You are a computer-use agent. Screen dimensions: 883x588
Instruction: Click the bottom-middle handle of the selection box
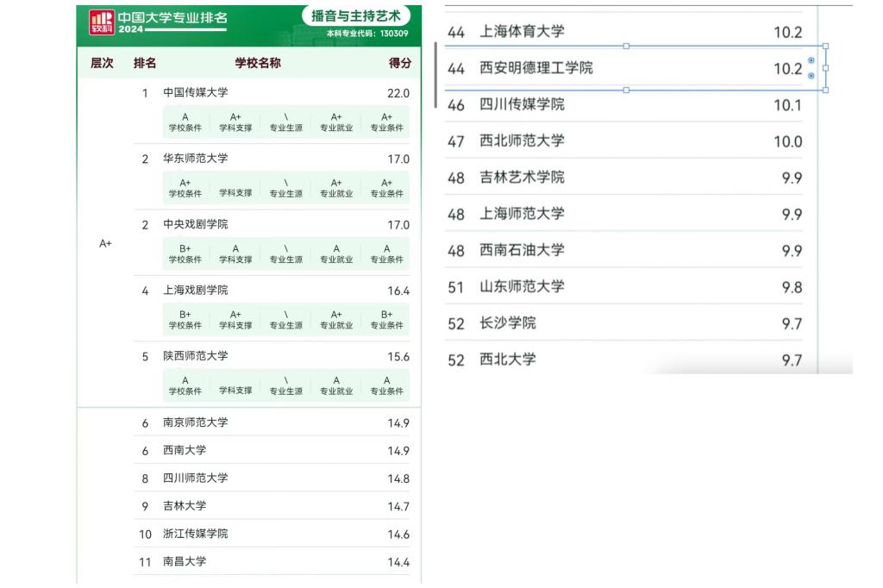pyautogui.click(x=626, y=90)
